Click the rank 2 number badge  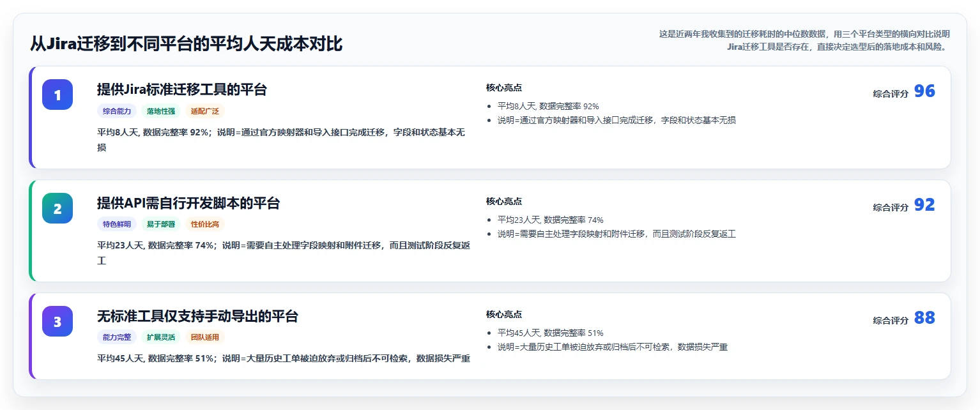point(57,208)
